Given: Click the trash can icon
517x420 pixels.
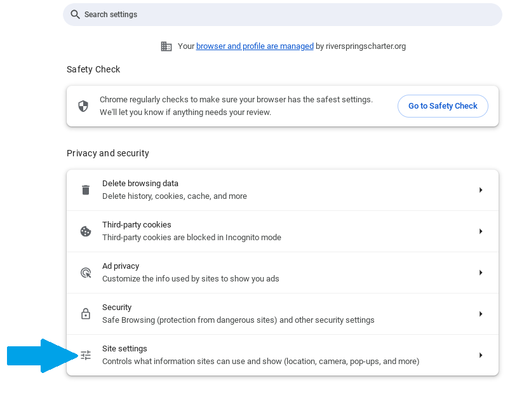Looking at the screenshot, I should pyautogui.click(x=86, y=190).
